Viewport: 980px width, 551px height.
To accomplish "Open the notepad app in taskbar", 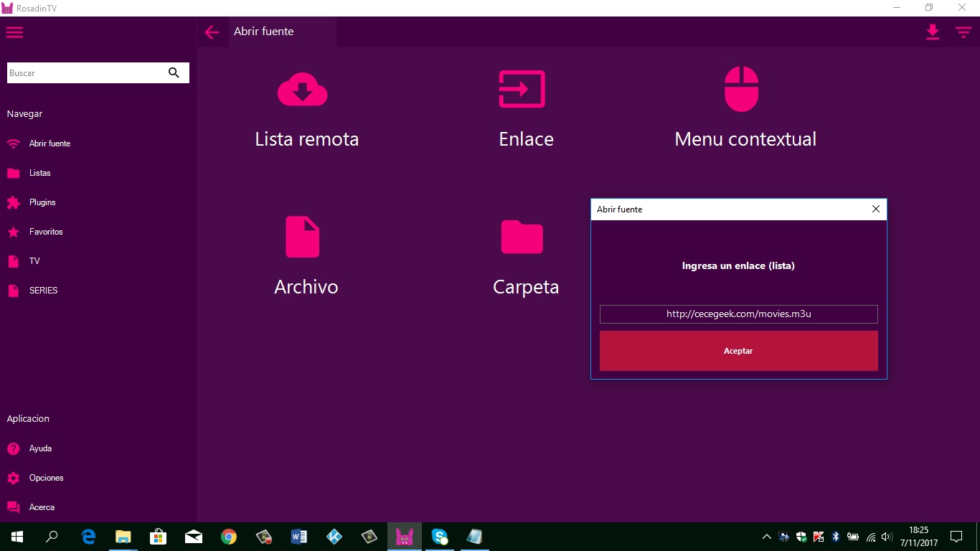I will (x=475, y=537).
